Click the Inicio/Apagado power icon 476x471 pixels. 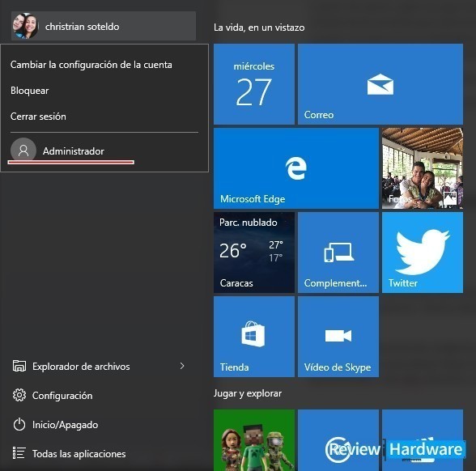click(x=19, y=424)
